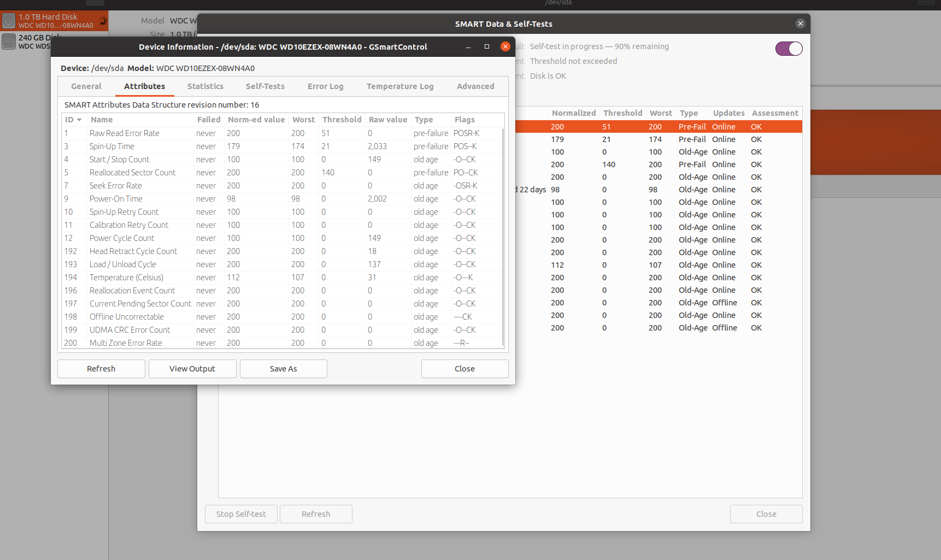Screen dimensions: 941x560
Task: Click the 240 GB SSD drive icon
Action: pos(9,42)
